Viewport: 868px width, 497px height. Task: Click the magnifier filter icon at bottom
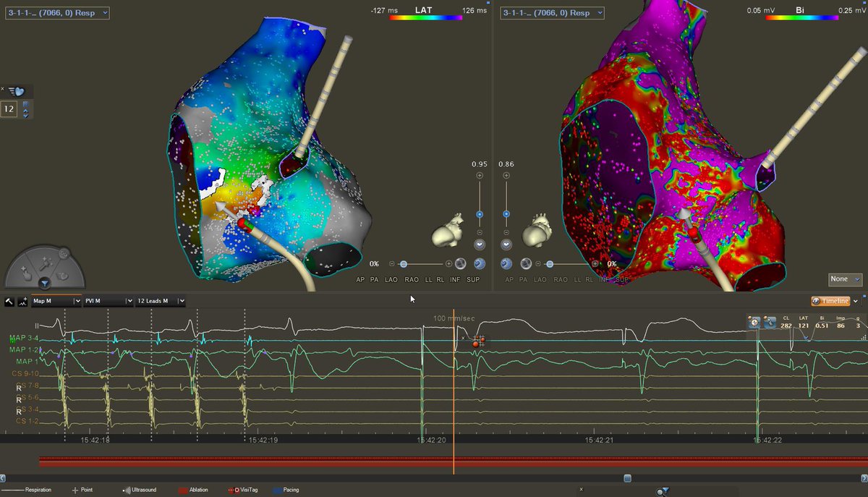[x=663, y=491]
